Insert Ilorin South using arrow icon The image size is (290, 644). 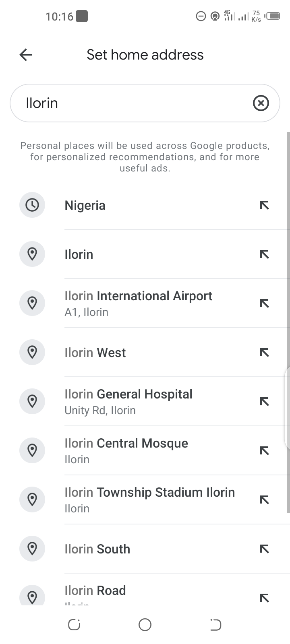tap(264, 549)
